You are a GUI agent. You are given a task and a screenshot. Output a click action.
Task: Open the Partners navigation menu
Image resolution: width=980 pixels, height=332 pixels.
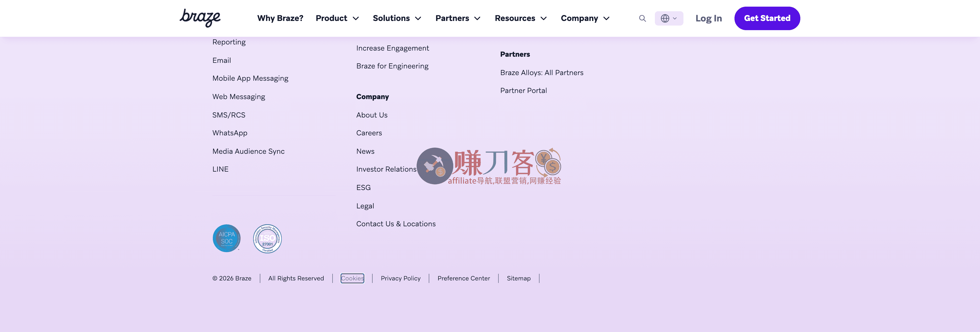pyautogui.click(x=458, y=18)
